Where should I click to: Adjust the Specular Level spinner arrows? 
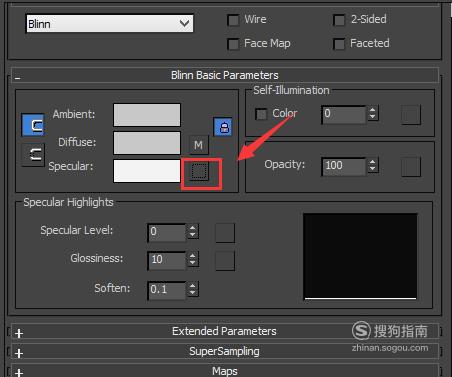click(193, 232)
